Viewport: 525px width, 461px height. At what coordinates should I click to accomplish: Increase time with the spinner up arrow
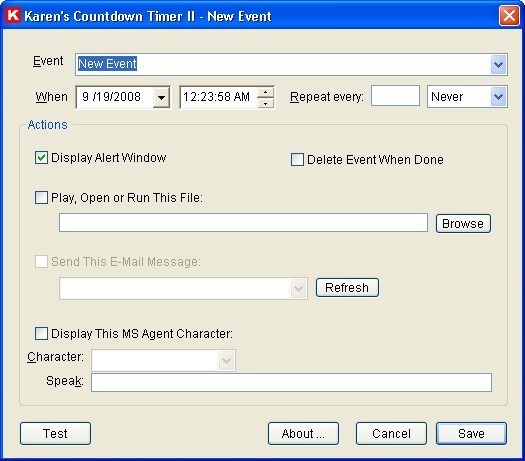[x=266, y=92]
